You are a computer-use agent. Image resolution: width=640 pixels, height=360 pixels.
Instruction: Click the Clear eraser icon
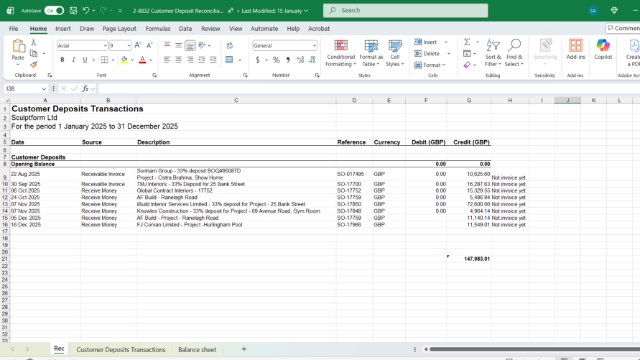(x=467, y=65)
